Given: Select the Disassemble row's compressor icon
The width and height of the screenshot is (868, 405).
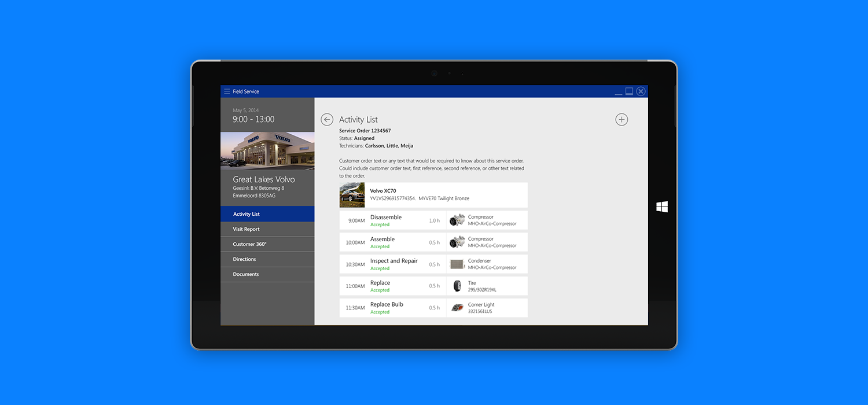Looking at the screenshot, I should coord(457,220).
